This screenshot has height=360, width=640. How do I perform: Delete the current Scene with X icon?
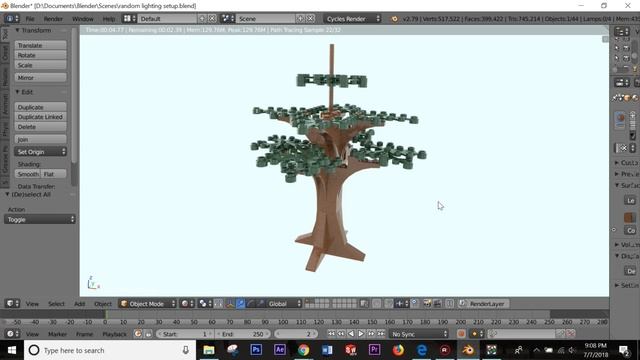tap(311, 19)
